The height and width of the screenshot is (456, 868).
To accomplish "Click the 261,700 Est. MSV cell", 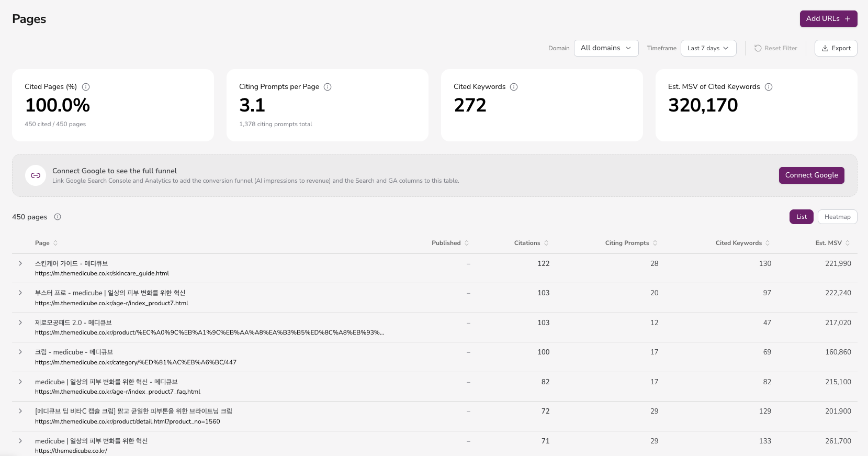I will coord(838,441).
